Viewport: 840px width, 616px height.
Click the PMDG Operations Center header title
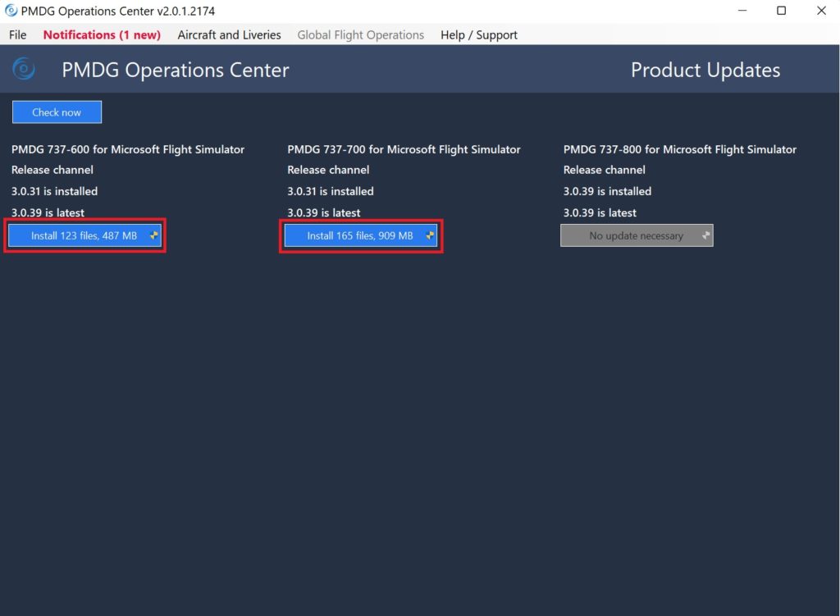point(176,71)
